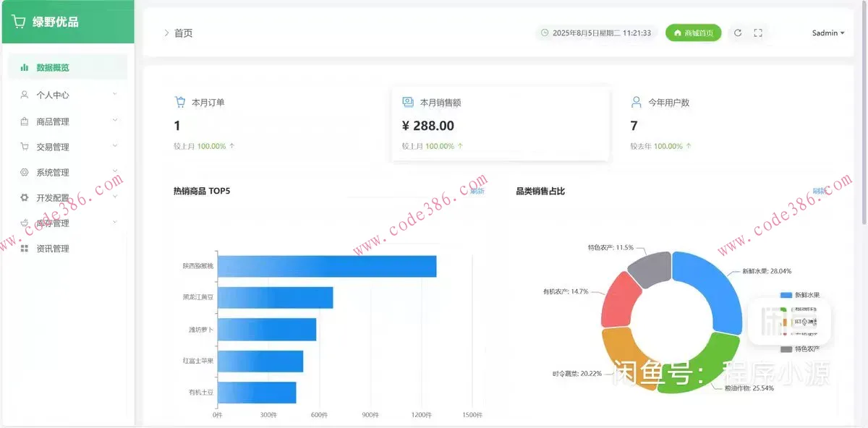Click the 本月订单 cart icon
The height and width of the screenshot is (428, 868).
[x=180, y=102]
